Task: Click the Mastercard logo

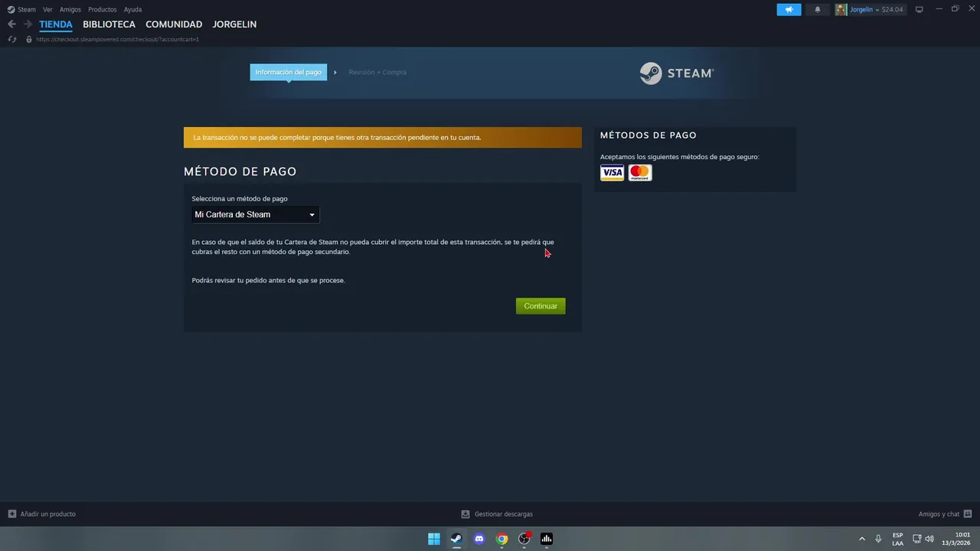Action: click(x=640, y=173)
